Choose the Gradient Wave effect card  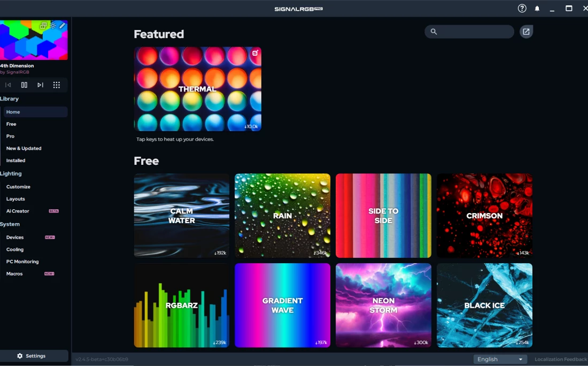point(282,305)
